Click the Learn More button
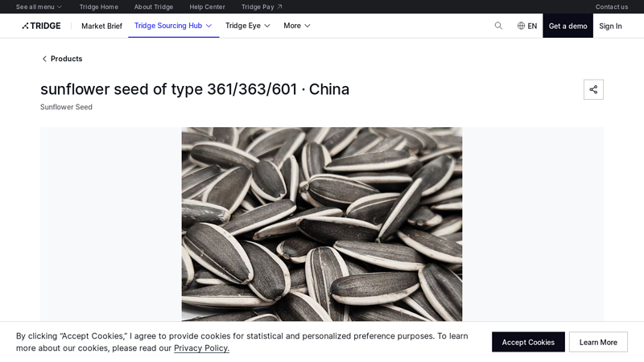Viewport: 644px width, 362px height. [598, 342]
